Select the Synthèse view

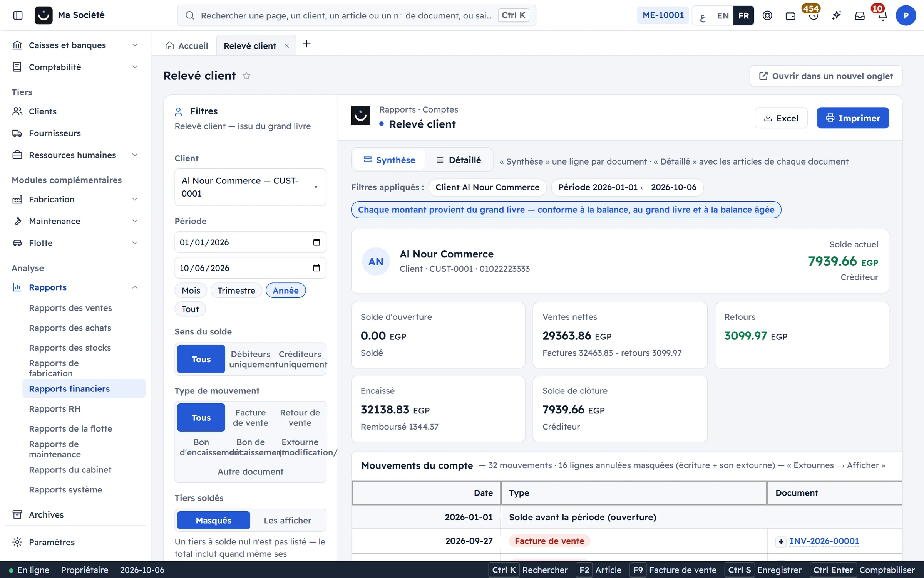tap(389, 160)
